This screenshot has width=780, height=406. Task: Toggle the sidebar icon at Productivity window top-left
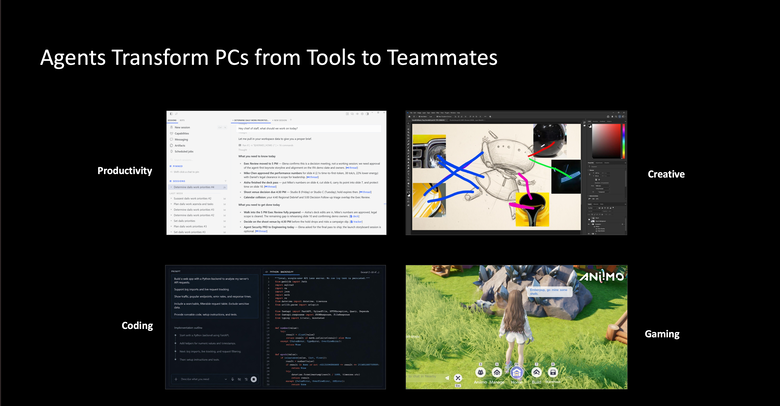pos(172,114)
